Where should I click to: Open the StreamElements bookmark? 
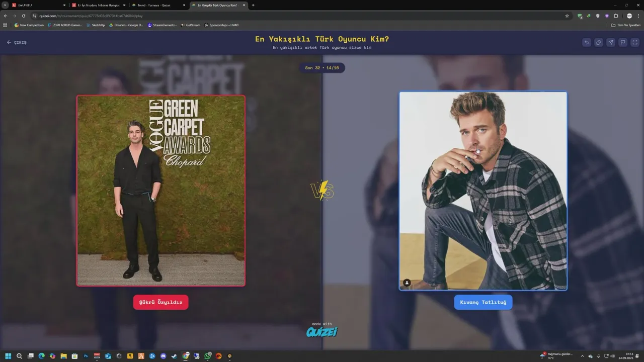tap(162, 25)
